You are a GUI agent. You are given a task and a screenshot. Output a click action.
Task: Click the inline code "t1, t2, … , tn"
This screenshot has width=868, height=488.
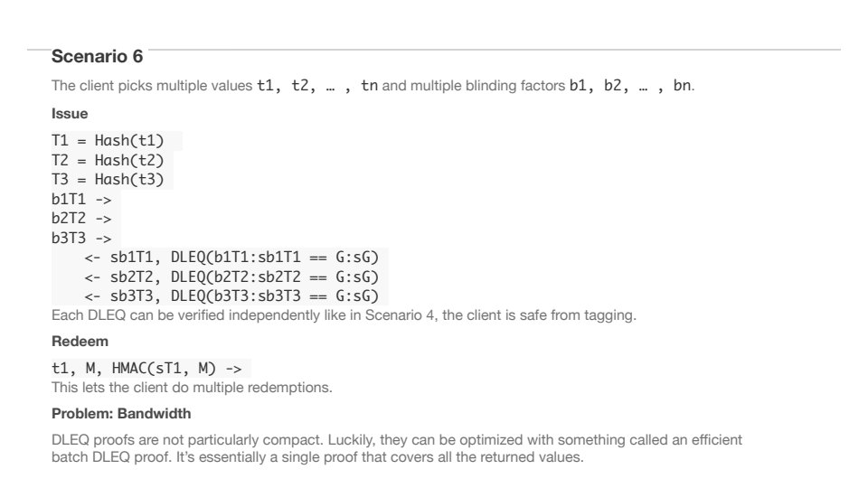[x=317, y=87]
